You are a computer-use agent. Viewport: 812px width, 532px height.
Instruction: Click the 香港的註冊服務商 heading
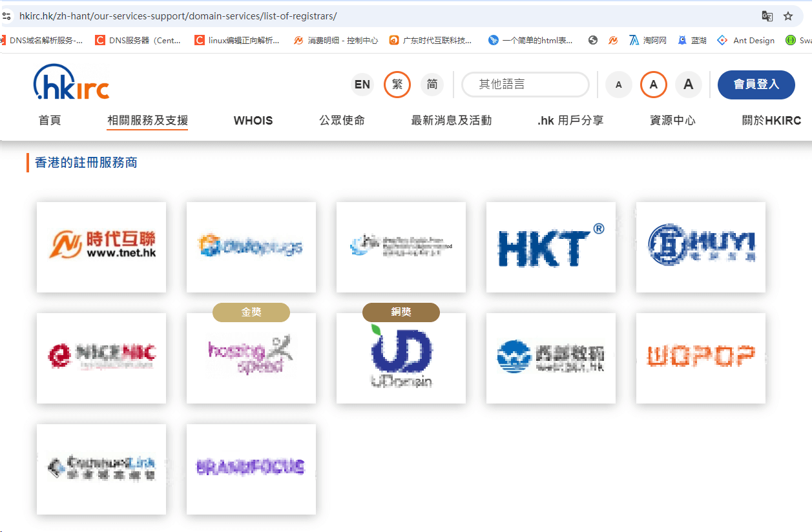point(86,163)
